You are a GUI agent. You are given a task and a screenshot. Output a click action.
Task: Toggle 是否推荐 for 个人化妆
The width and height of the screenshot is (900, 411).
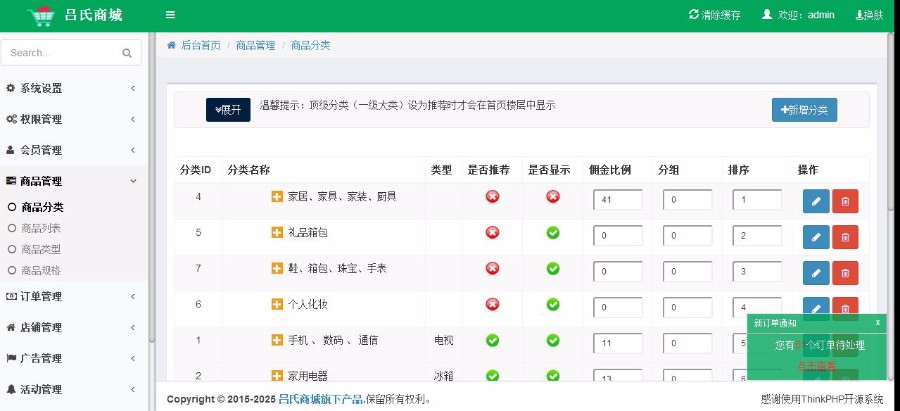492,304
